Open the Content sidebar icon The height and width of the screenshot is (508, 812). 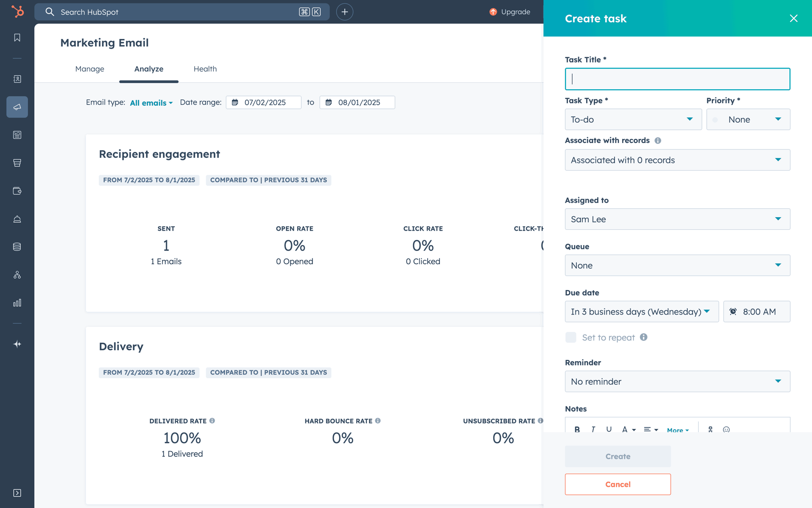coord(17,135)
